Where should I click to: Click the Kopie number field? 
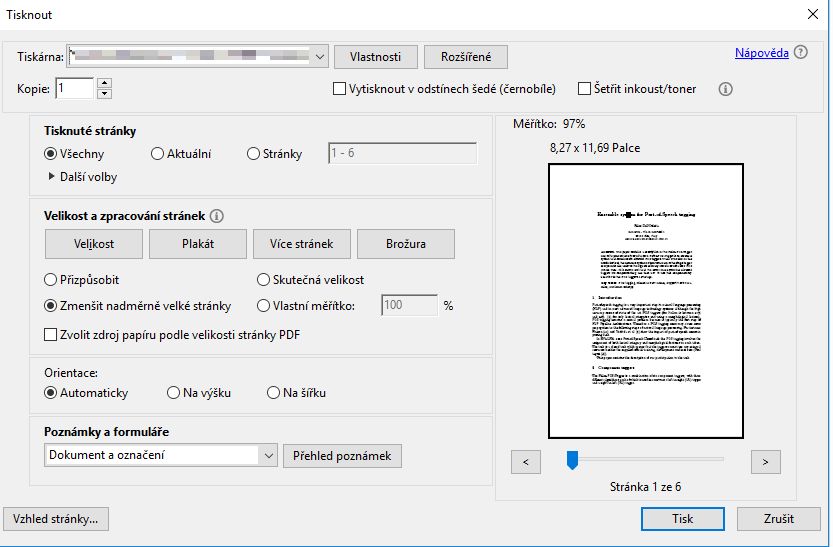75,88
